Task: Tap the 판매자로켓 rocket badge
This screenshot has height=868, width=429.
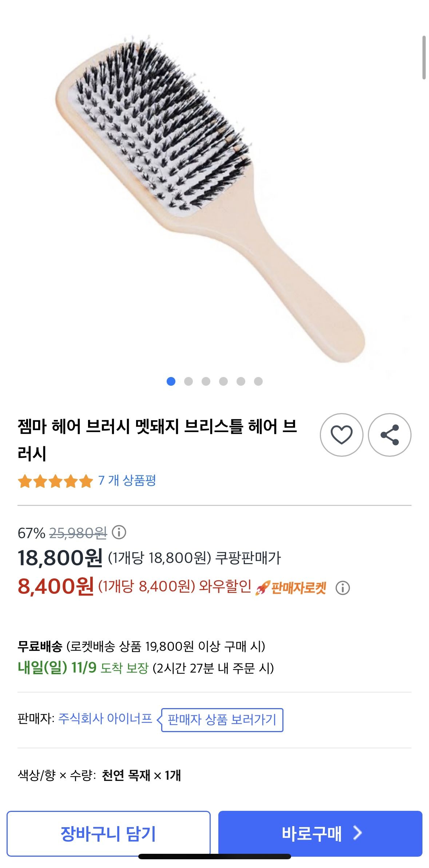Action: pos(291,588)
